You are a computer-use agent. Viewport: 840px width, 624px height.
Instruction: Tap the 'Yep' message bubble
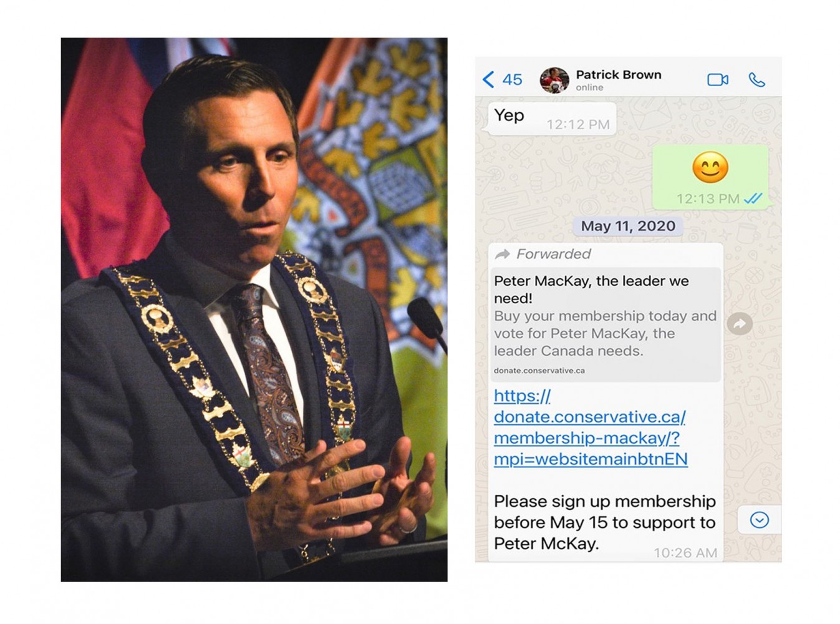(552, 119)
